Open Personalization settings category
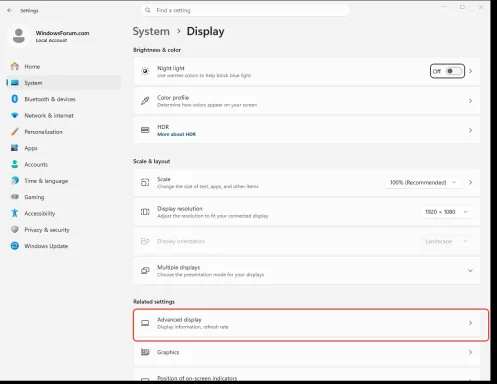 64,132
